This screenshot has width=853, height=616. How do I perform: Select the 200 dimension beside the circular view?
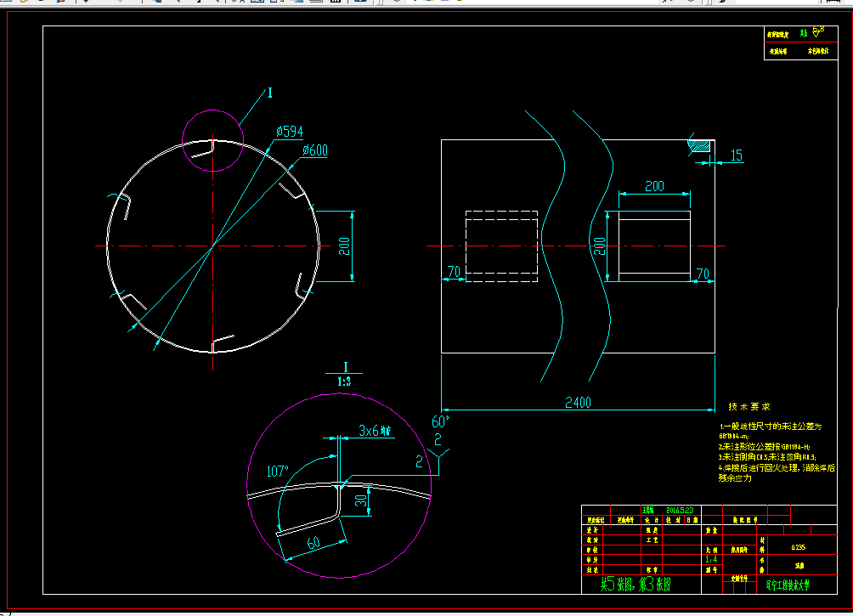344,246
